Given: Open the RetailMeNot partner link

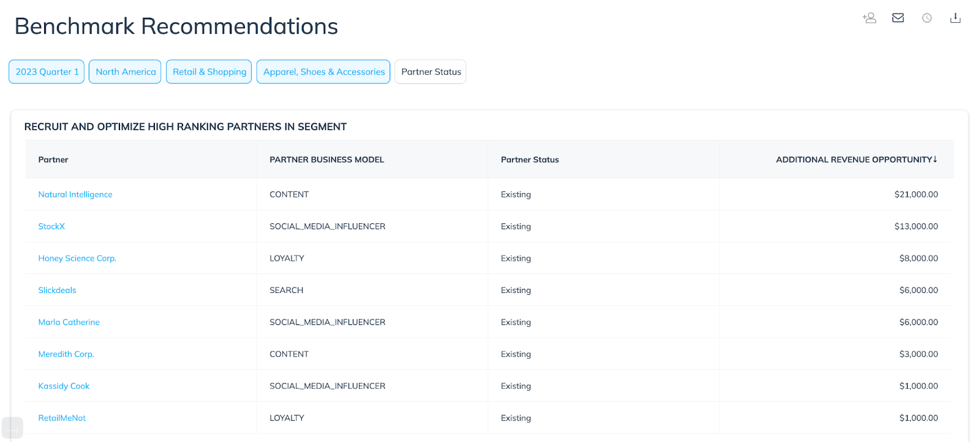Looking at the screenshot, I should click(62, 418).
